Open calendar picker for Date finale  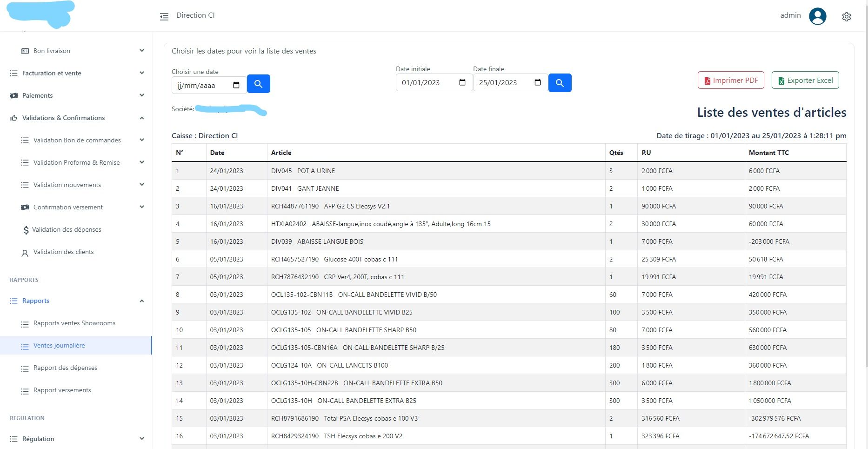538,83
